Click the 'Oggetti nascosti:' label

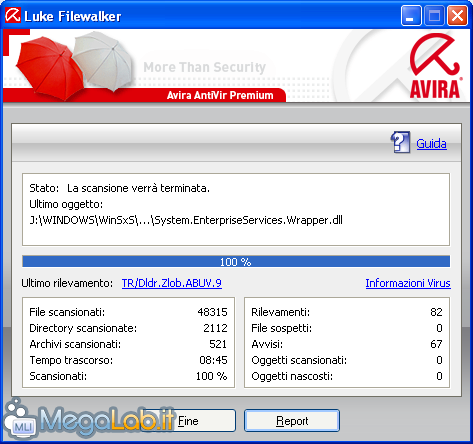click(x=292, y=376)
